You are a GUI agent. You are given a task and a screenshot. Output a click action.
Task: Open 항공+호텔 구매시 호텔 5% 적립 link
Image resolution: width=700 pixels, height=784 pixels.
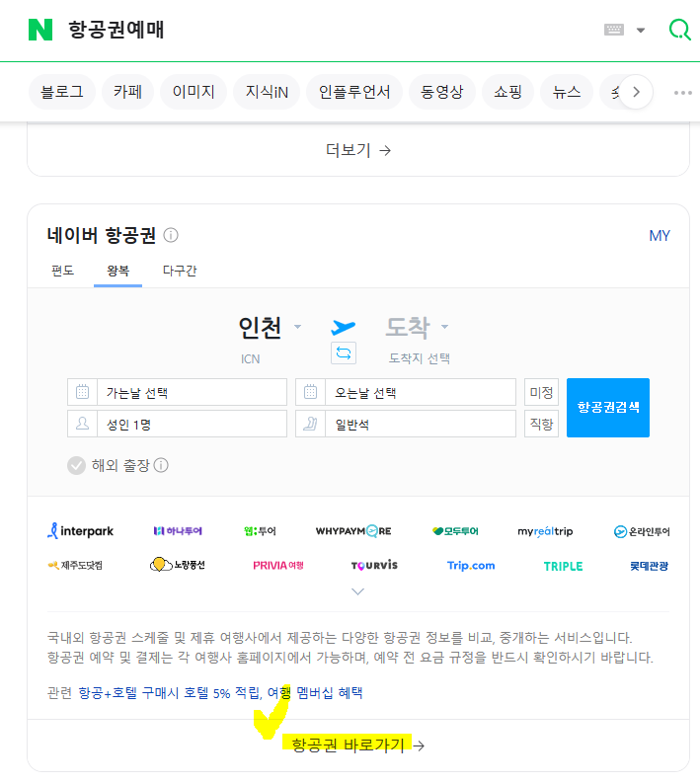169,693
